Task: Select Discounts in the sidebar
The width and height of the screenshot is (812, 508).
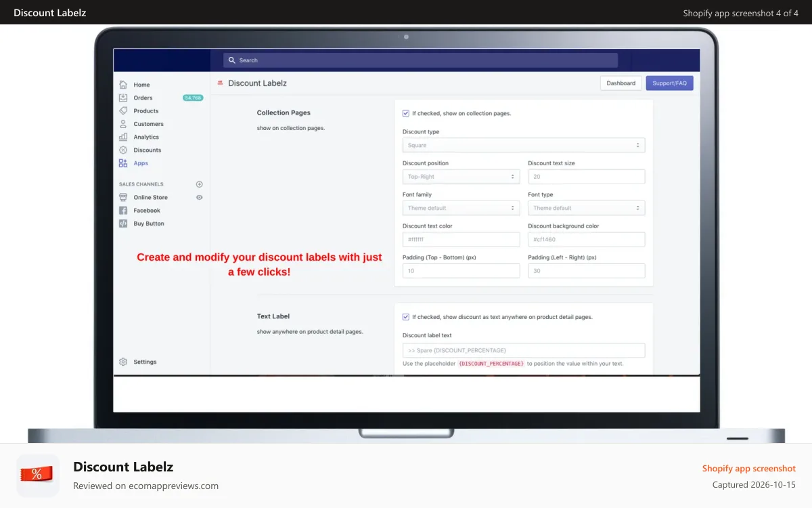Action: 148,150
